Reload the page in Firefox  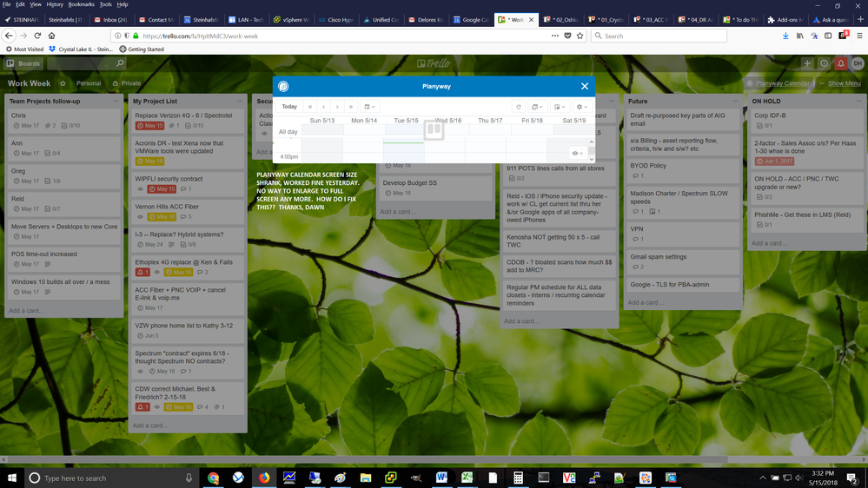tap(37, 36)
